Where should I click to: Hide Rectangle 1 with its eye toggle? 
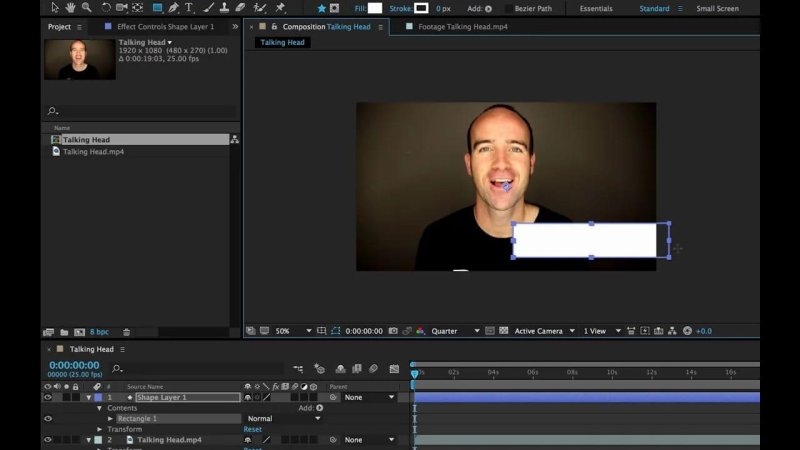(x=47, y=419)
